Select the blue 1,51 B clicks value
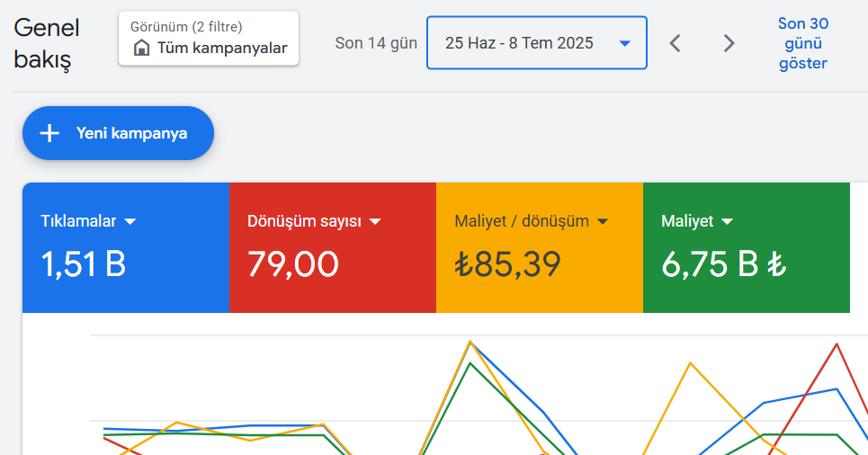 coord(84,263)
